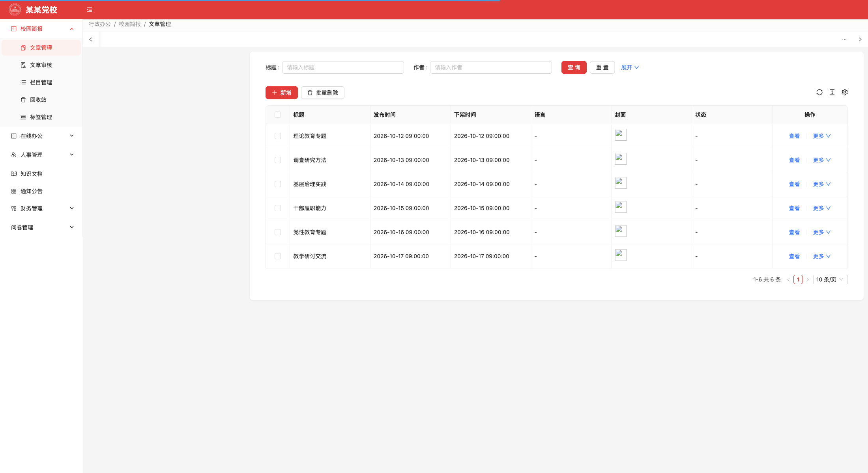Check the 基层治理实践 row checkbox
Screen dimensions: 868x473
[x=278, y=184]
